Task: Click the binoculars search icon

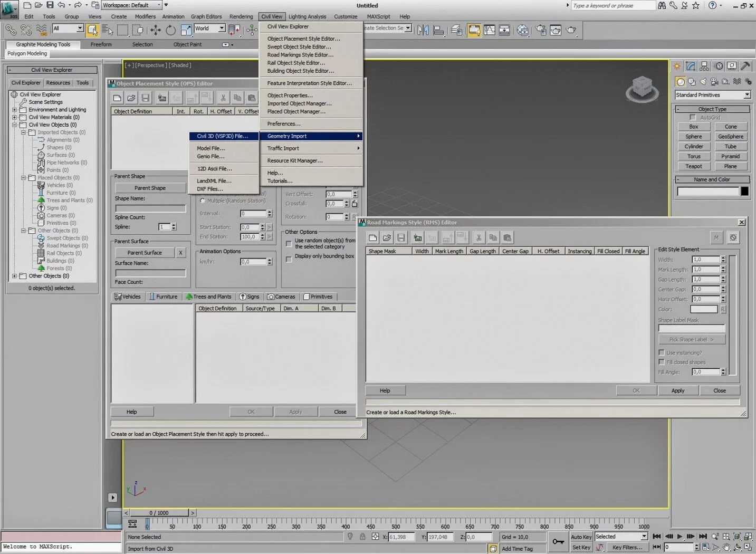Action: [x=662, y=5]
